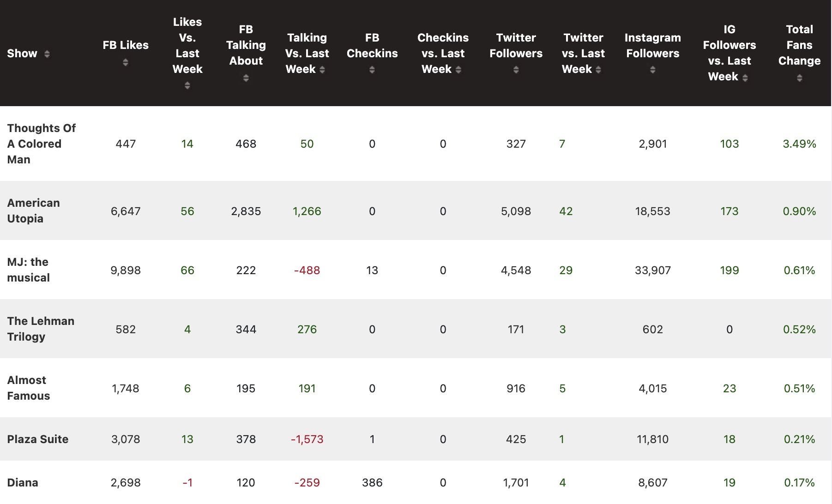Screen dimensions: 832x504
Task: Click sort icon under Instagram Followers
Action: [x=653, y=70]
